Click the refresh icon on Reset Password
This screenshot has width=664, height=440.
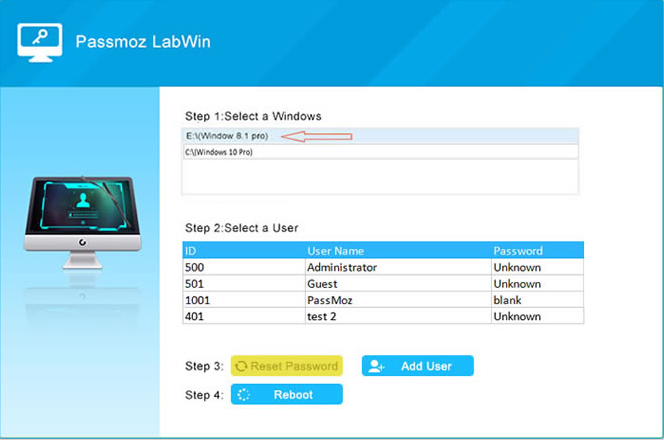click(241, 366)
